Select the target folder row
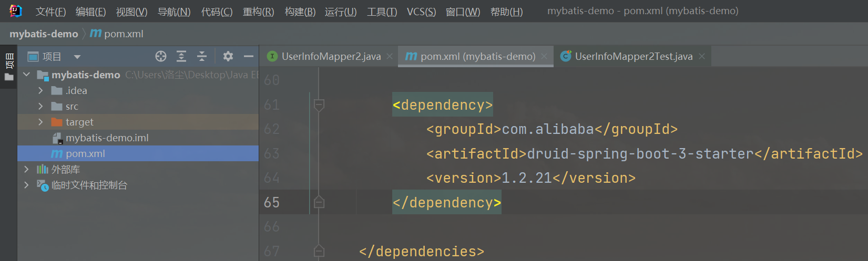Image resolution: width=868 pixels, height=261 pixels. [138, 122]
